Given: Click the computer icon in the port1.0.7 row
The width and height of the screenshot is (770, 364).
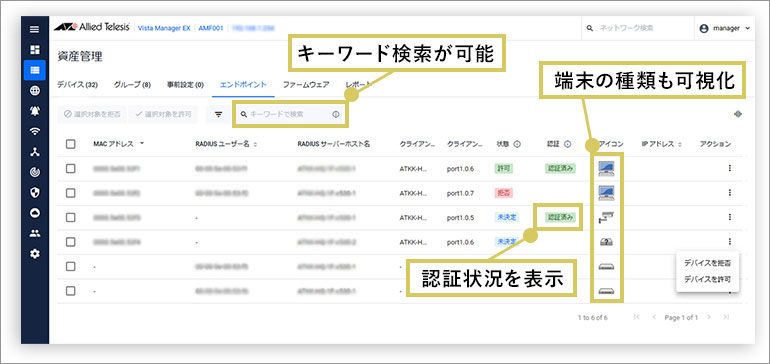Looking at the screenshot, I should coord(606,193).
